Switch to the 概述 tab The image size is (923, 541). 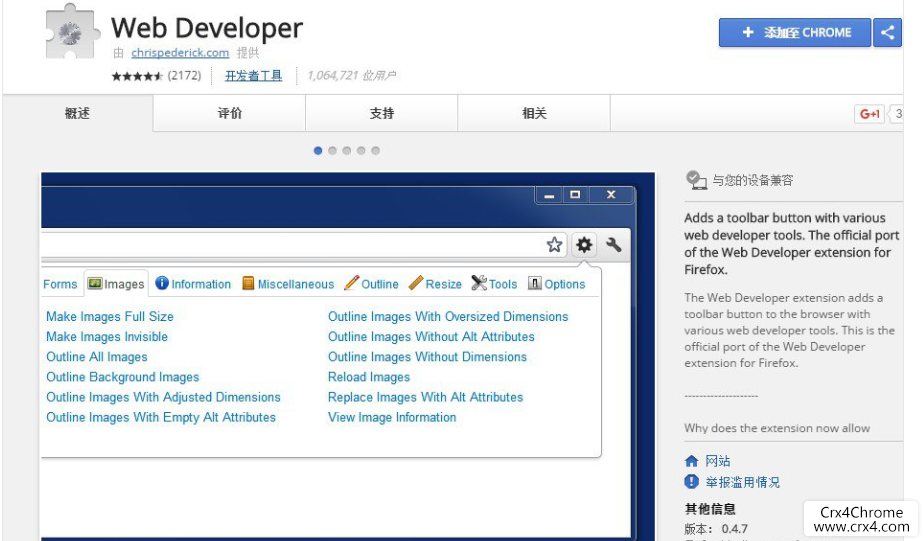(x=77, y=113)
